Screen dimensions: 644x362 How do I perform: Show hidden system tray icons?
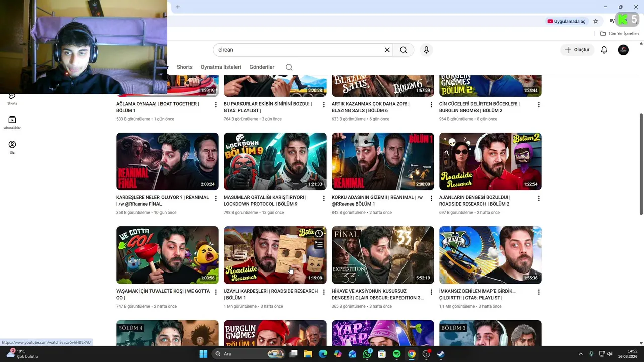coord(581,354)
